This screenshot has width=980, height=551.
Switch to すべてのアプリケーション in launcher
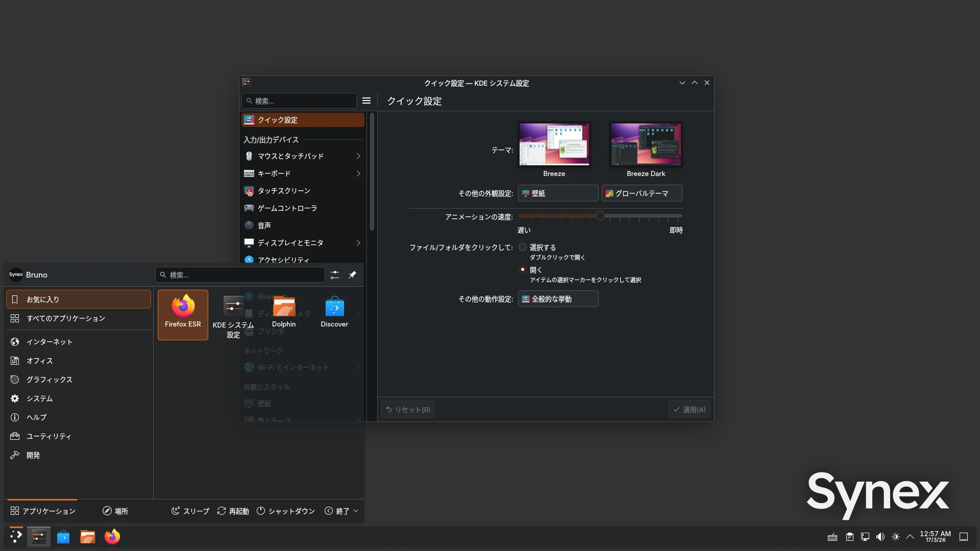[x=66, y=318]
